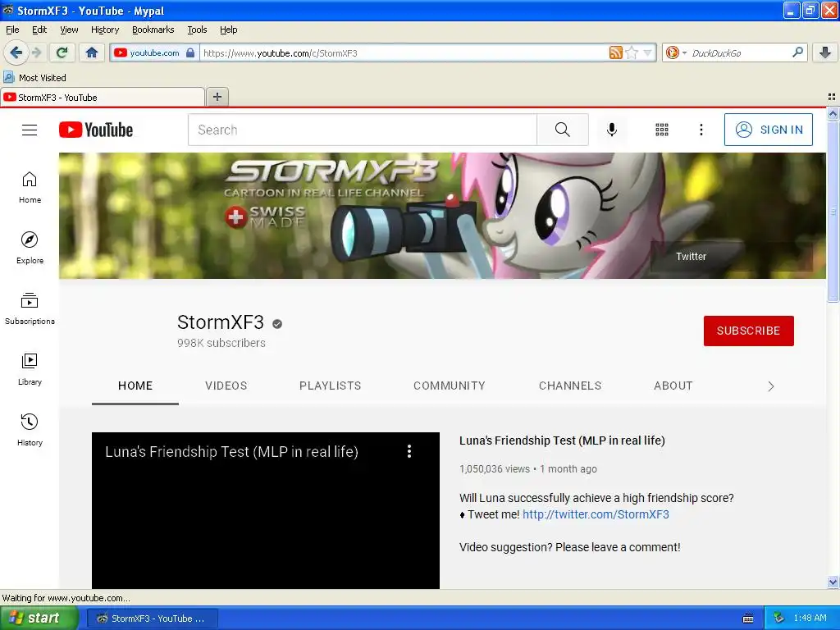840x630 pixels.
Task: Reload the page with the refresh icon
Action: click(x=62, y=52)
